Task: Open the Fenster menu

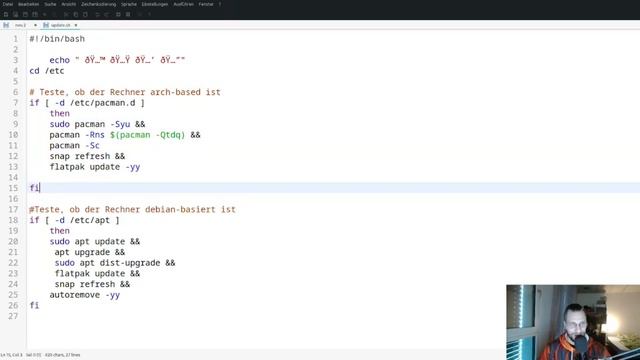Action: [206, 4]
